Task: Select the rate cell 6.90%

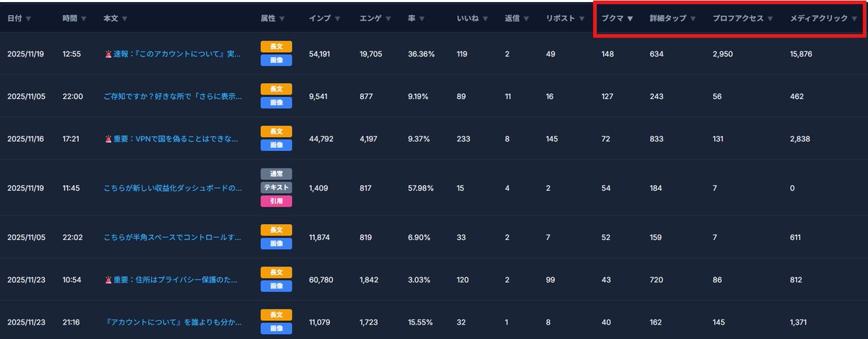Action: coord(420,237)
